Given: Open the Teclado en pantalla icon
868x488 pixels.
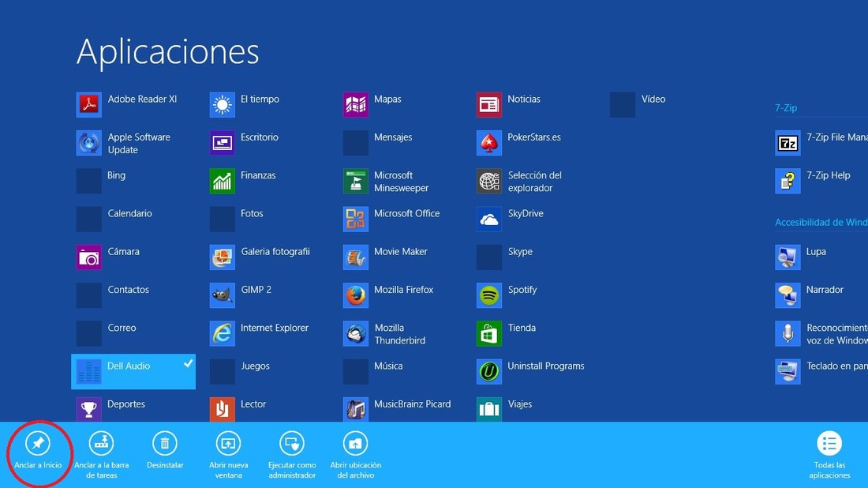Looking at the screenshot, I should click(x=788, y=371).
